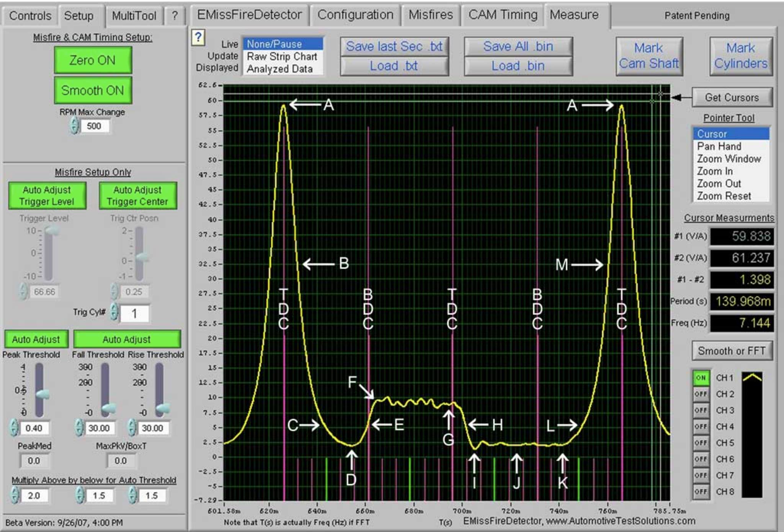Click the RPM Max Change stepper arrows

click(x=75, y=126)
